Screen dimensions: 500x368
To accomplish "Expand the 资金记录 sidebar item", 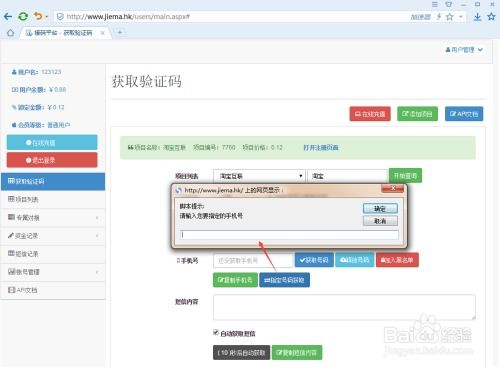I will pos(53,236).
